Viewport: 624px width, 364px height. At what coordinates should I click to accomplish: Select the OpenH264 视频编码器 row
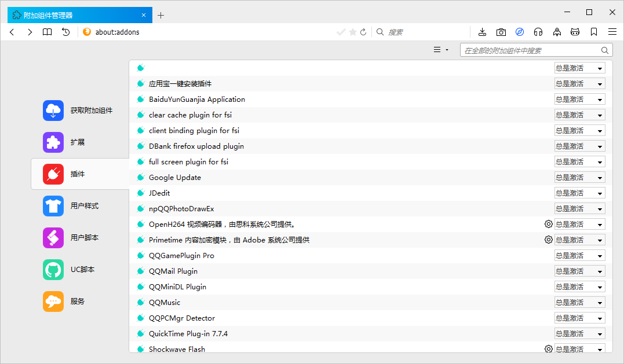[x=370, y=224]
